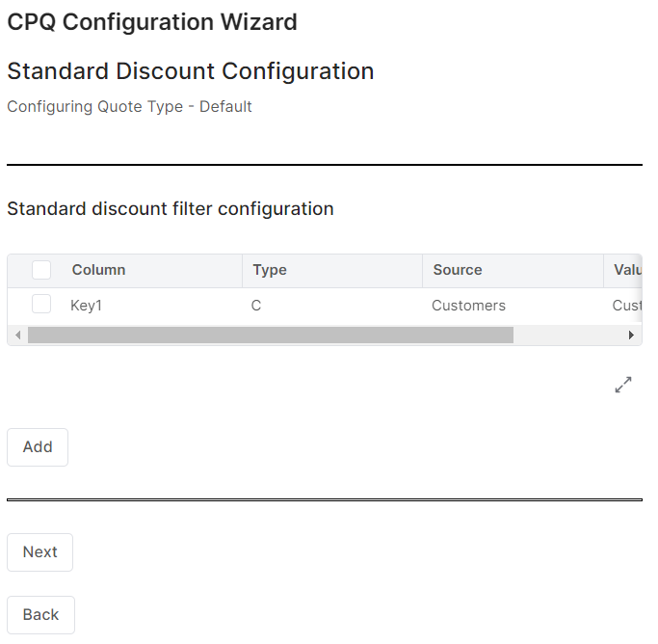Click the Back button

pyautogui.click(x=40, y=615)
